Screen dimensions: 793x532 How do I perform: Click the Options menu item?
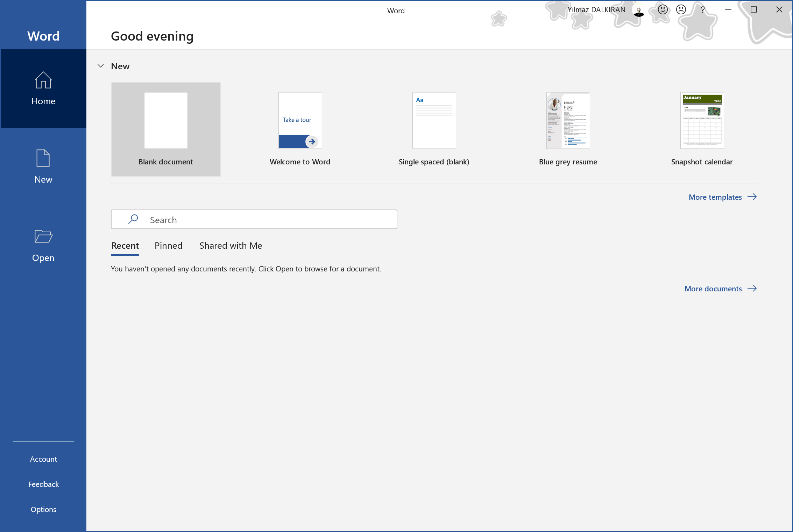43,509
